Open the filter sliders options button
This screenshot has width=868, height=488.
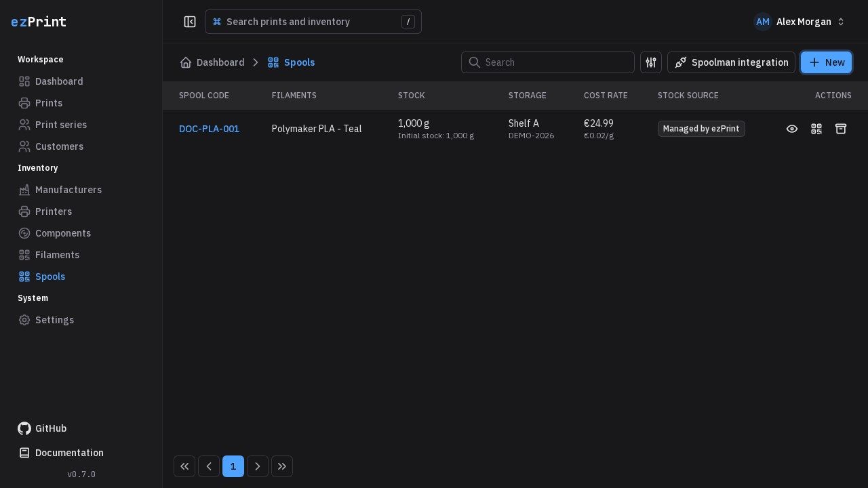pos(651,62)
